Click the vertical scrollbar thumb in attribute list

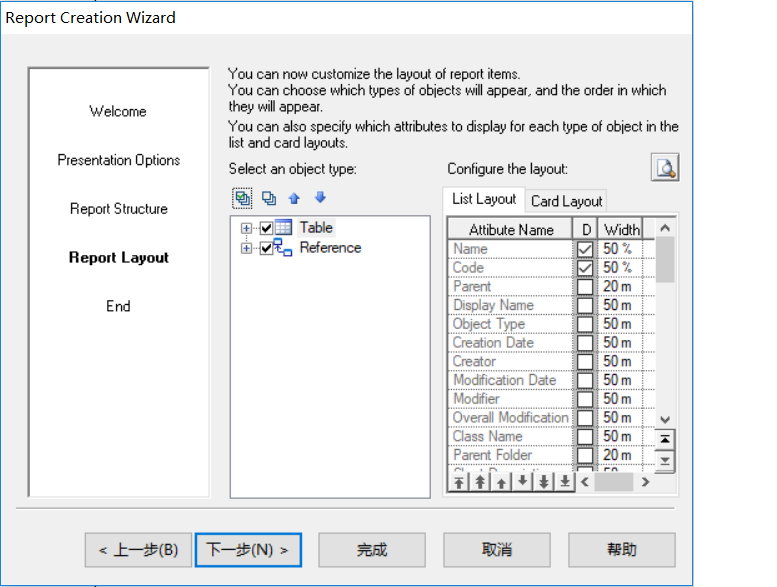pyautogui.click(x=665, y=260)
